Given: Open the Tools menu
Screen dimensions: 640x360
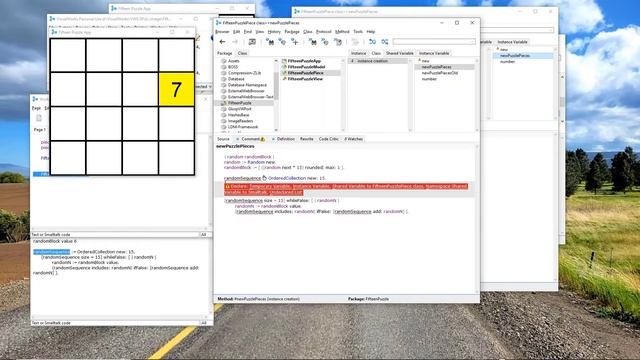Looking at the screenshot, I should tap(358, 31).
